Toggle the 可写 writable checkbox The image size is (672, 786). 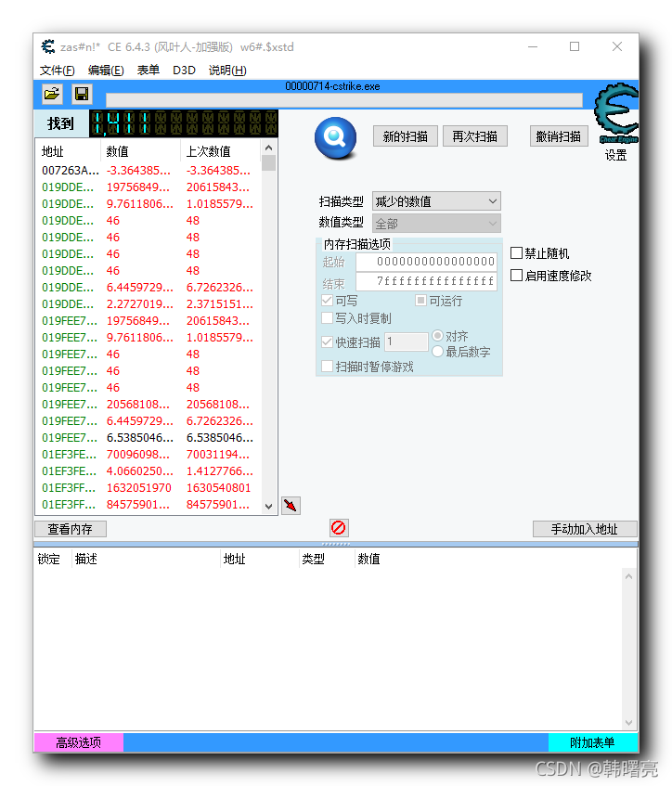pyautogui.click(x=328, y=301)
